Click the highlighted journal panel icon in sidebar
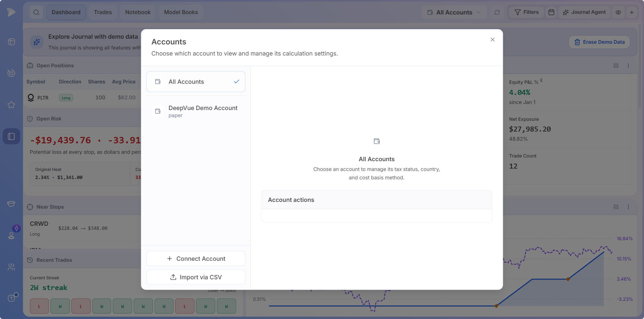Image resolution: width=644 pixels, height=319 pixels. point(11,136)
